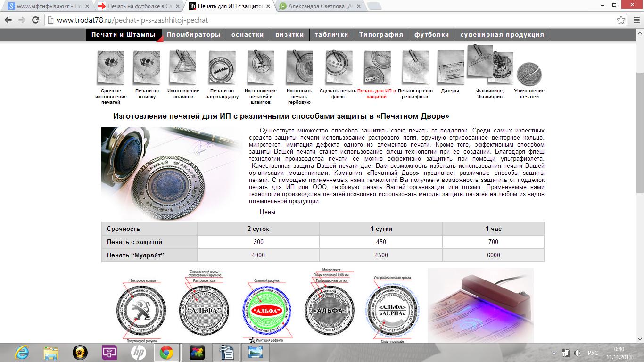
Task: Click the "Печать с защитой" row label
Action: [x=149, y=242]
